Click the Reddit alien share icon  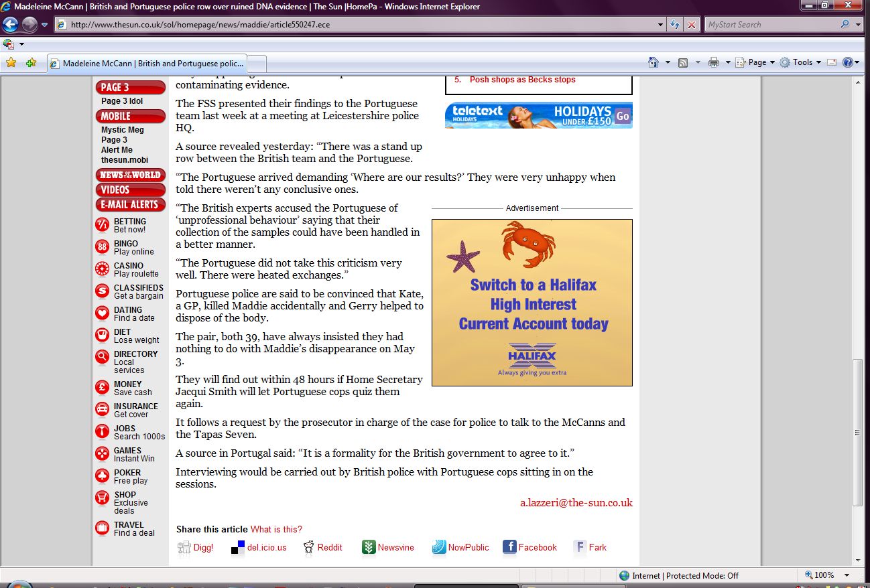point(308,547)
